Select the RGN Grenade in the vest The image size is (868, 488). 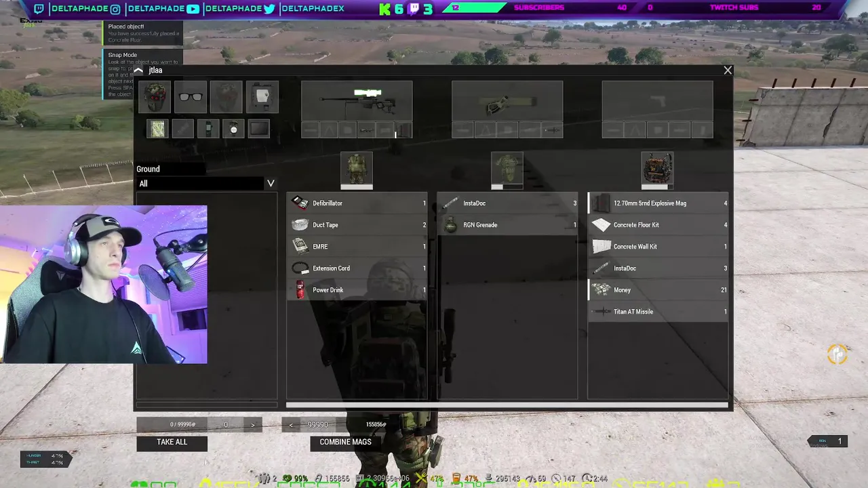pyautogui.click(x=507, y=225)
